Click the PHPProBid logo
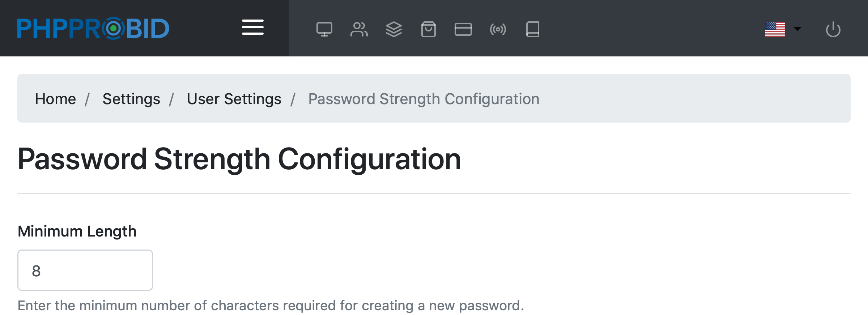Viewport: 868px width, 315px height. pyautogui.click(x=93, y=28)
